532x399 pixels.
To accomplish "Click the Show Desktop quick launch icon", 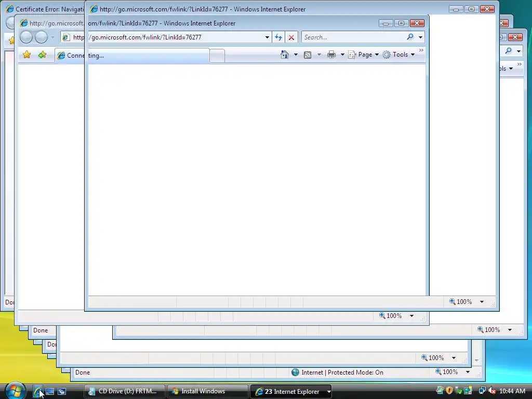I will [50, 392].
